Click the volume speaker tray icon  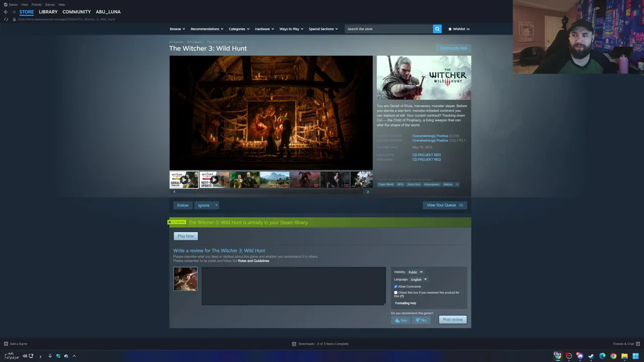tap(24, 356)
